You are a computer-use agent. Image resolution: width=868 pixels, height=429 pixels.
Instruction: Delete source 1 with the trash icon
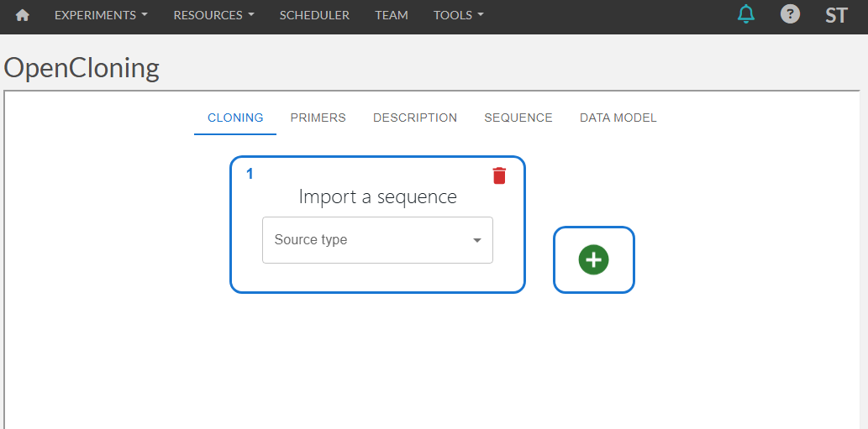499,175
